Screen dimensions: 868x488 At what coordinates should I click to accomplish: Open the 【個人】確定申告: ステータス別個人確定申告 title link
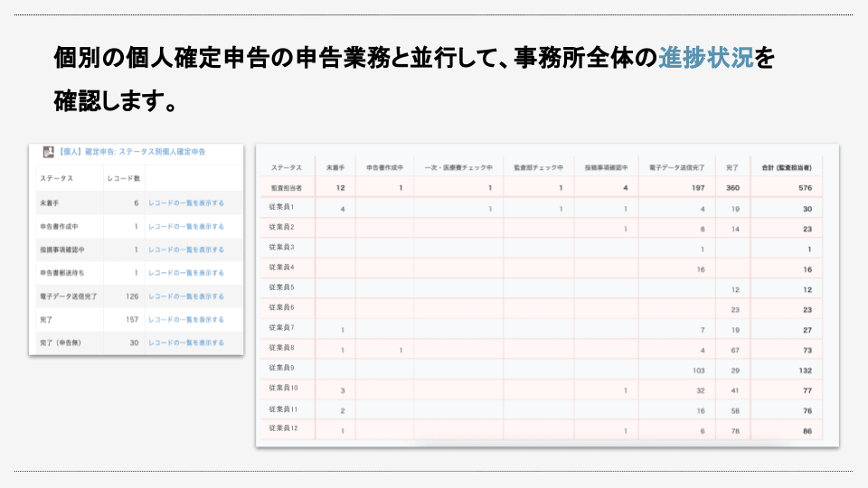132,152
